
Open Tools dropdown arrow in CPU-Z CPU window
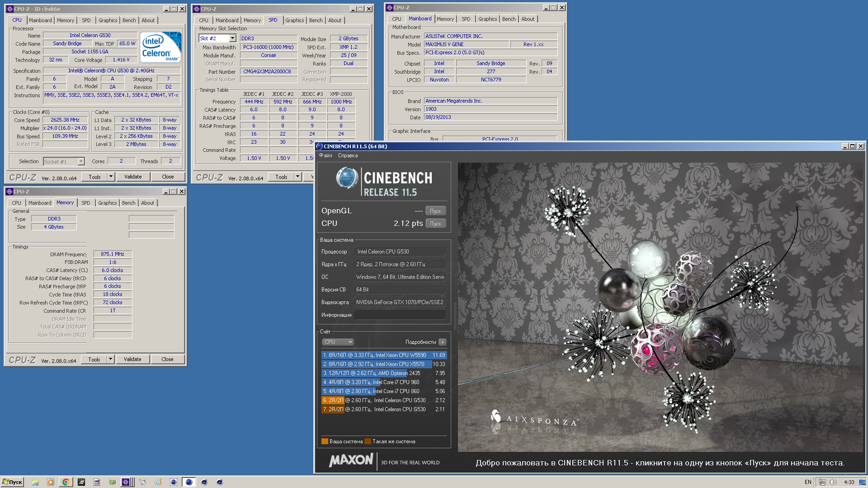point(111,177)
